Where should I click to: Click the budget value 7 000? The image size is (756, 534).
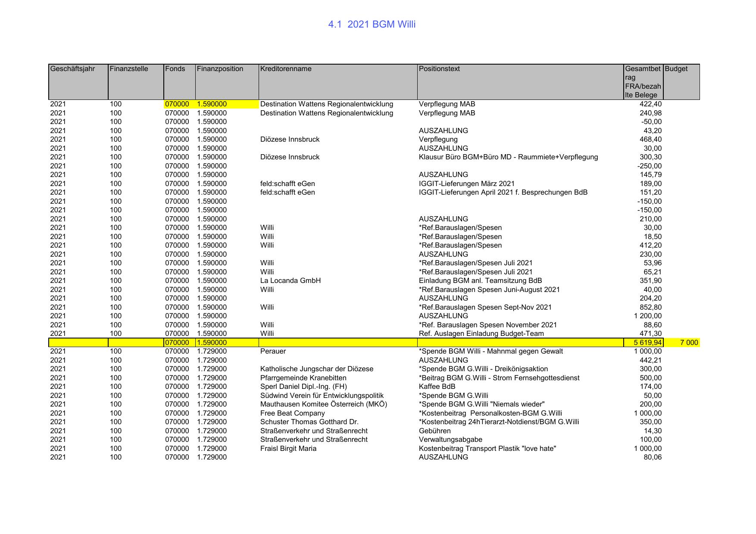(689, 343)
